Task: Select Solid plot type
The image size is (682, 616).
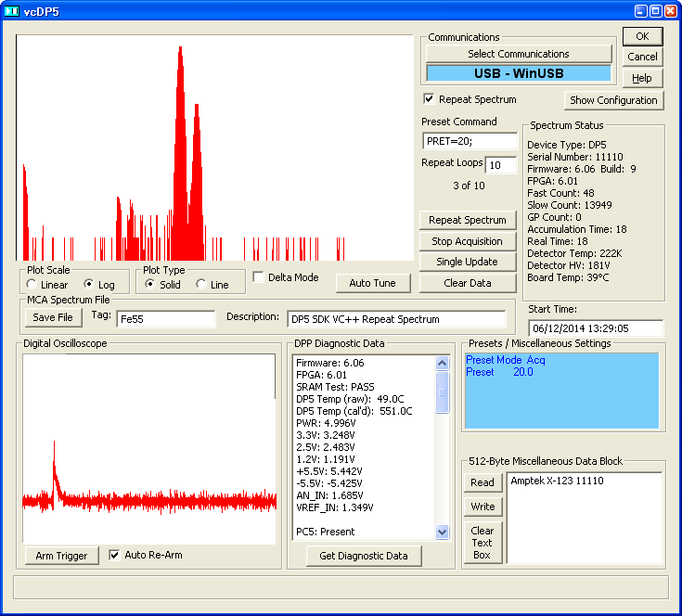Action: click(x=150, y=284)
